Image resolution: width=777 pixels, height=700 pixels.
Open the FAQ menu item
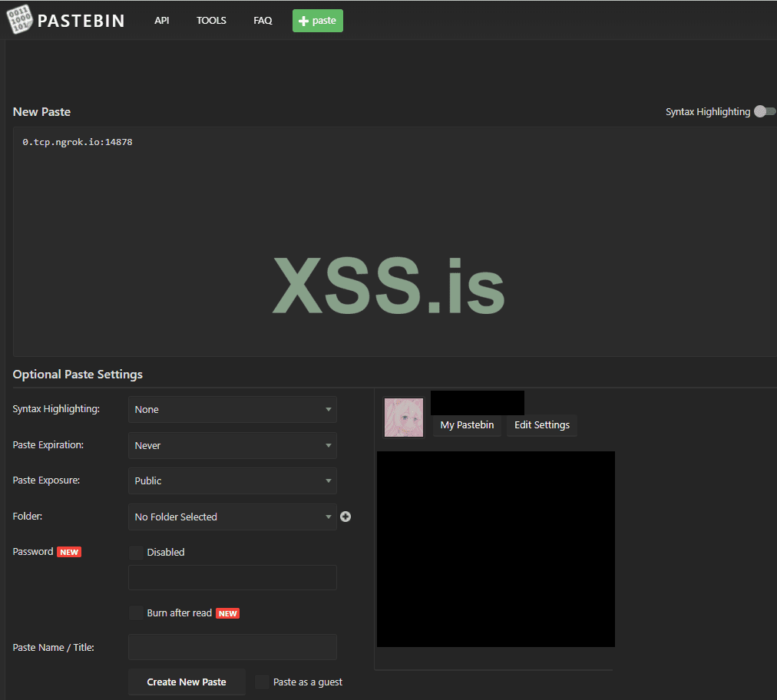(263, 20)
